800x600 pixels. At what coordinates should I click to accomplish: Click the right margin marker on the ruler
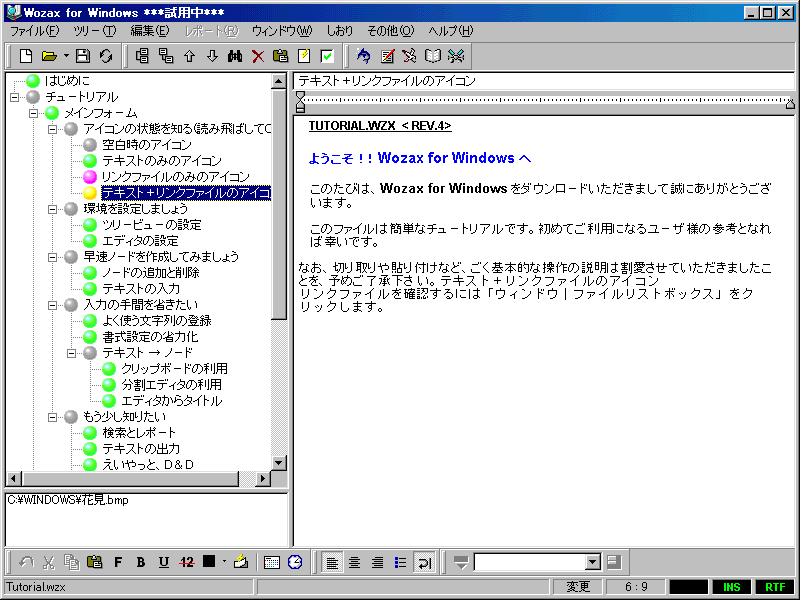790,104
